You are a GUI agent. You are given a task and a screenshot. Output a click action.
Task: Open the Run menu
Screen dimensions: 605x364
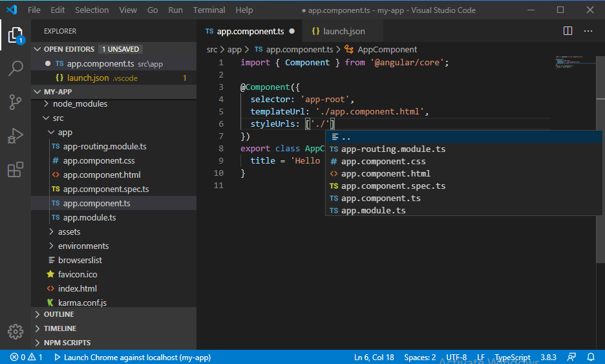(x=175, y=10)
